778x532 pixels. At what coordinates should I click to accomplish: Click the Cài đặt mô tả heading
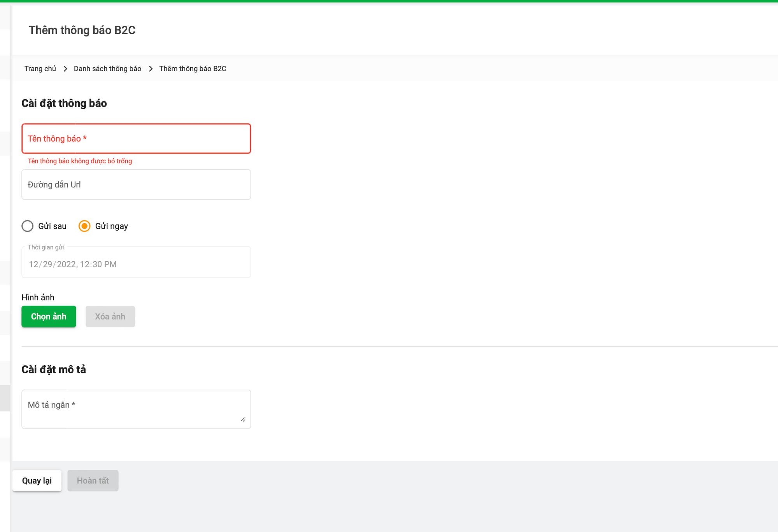pos(54,369)
